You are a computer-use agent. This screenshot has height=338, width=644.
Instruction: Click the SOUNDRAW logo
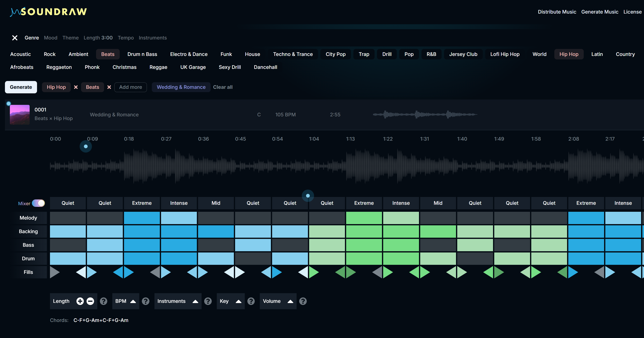pos(49,12)
